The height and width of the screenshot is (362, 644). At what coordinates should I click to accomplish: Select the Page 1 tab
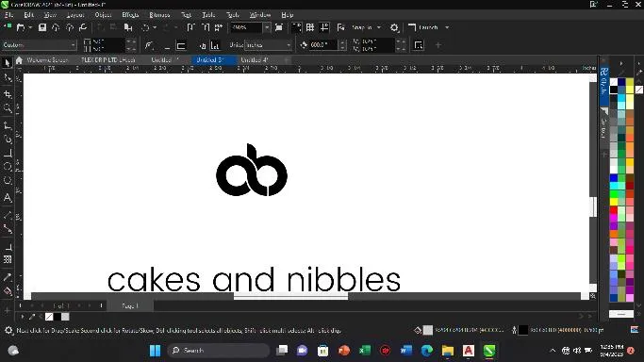[130, 305]
